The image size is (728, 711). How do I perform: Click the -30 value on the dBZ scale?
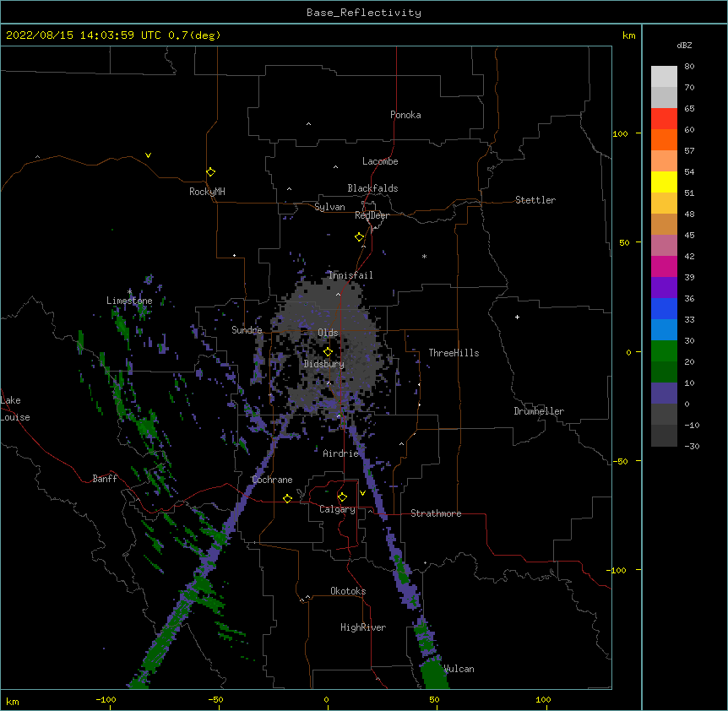692,446
